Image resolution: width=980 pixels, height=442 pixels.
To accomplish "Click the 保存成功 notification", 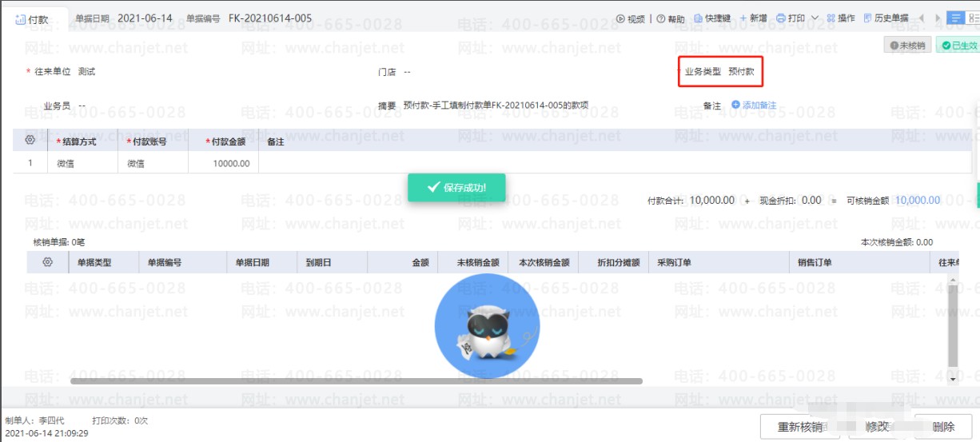I will click(456, 188).
